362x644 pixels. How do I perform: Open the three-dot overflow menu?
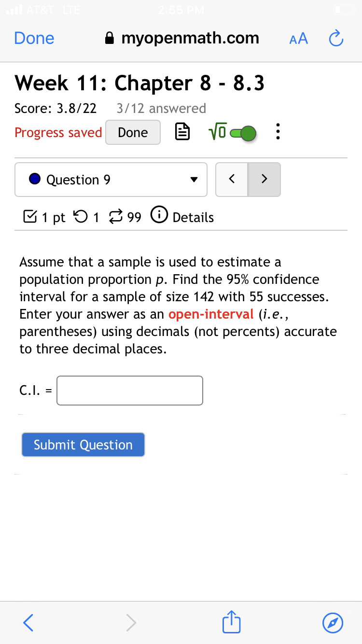coord(278,131)
